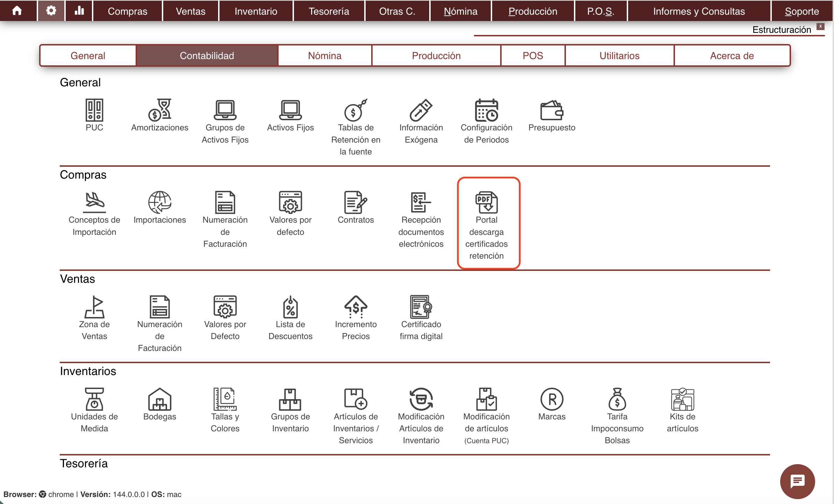This screenshot has width=834, height=504.
Task: Switch to the Utilitarios tab
Action: (619, 56)
